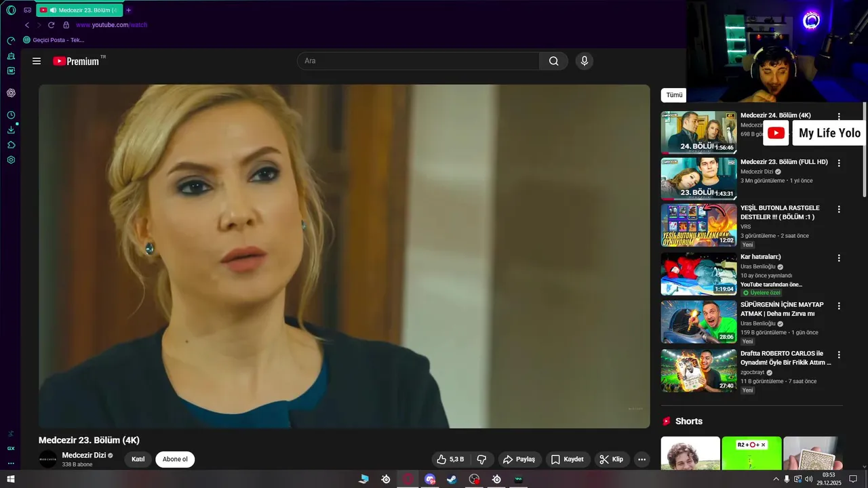Open more actions menu under video
This screenshot has height=488, width=868.
point(642,460)
